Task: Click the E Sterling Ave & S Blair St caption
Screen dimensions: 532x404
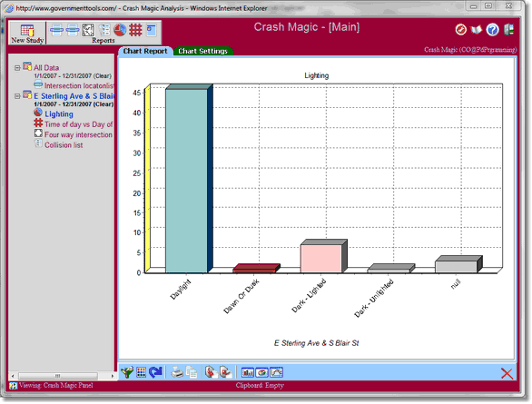Action: [316, 343]
